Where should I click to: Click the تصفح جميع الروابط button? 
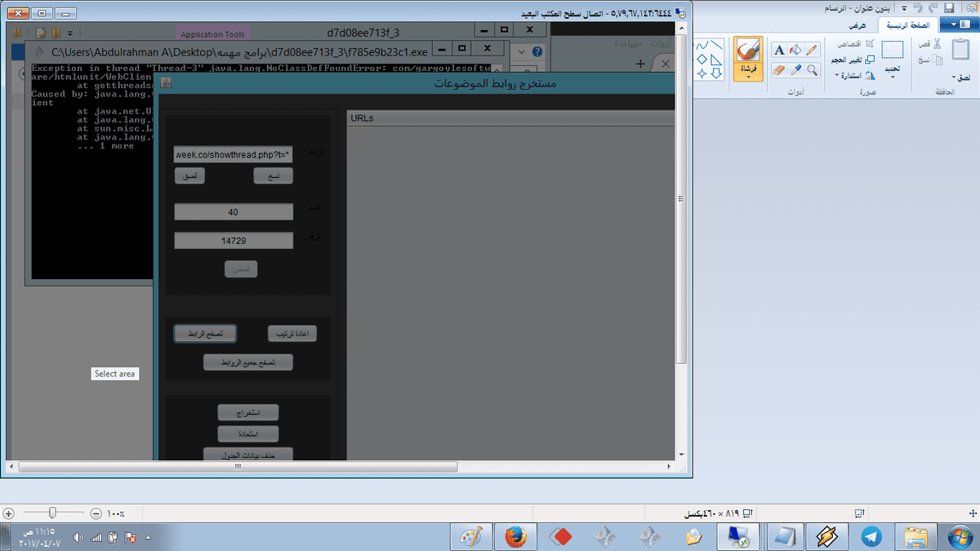point(248,362)
